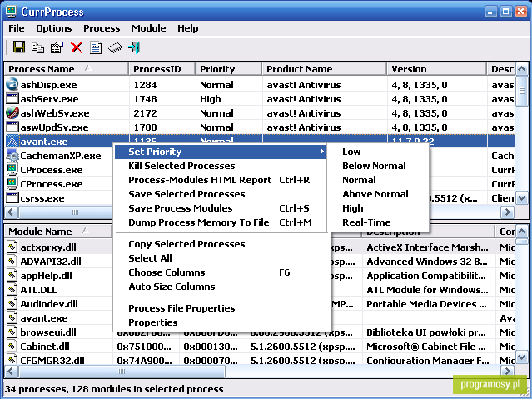532x399 pixels.
Task: Click the Cabinet.dll module icon
Action: [12, 347]
